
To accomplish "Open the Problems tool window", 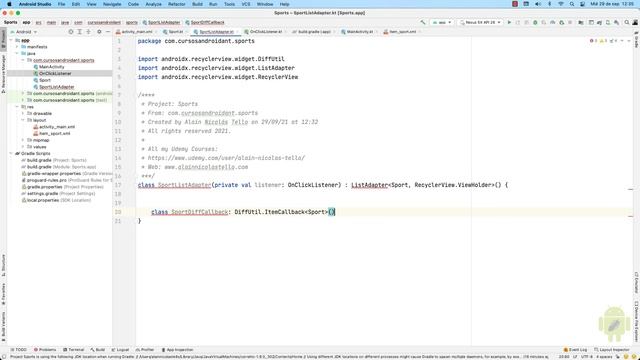I will point(45,350).
